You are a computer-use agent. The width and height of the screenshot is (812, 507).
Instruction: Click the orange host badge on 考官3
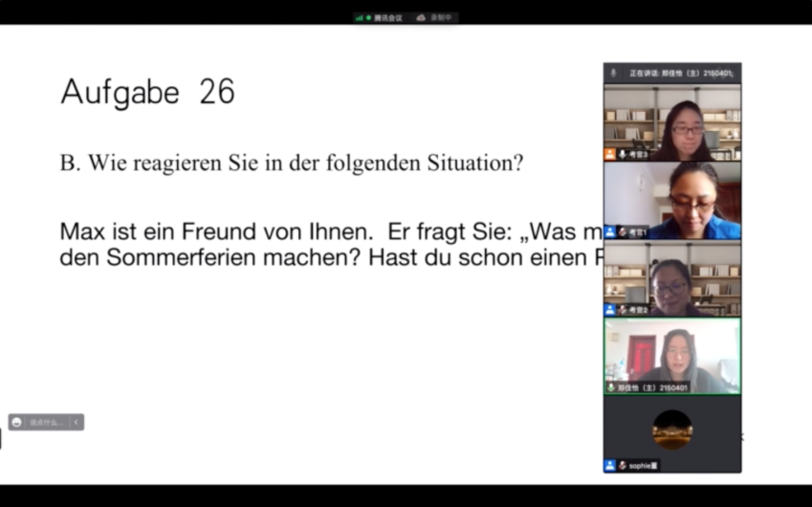[609, 154]
